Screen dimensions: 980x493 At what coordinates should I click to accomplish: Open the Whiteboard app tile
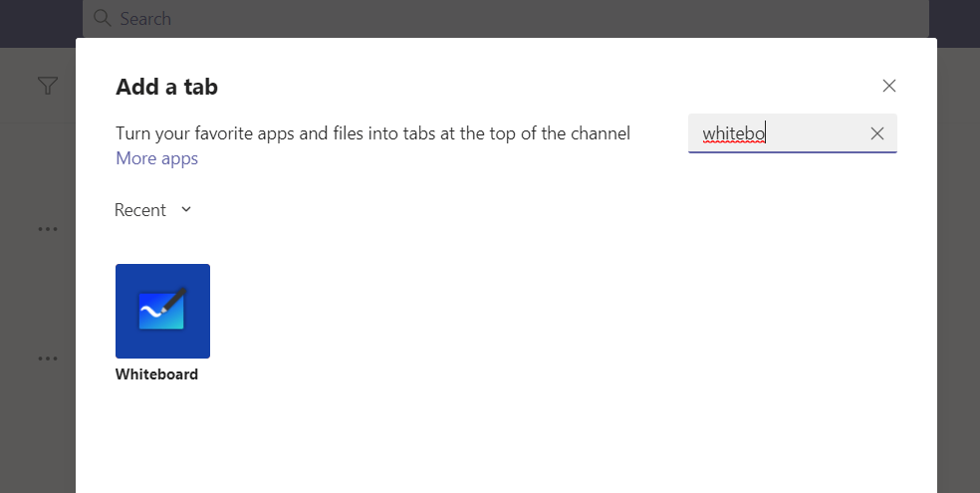point(162,311)
